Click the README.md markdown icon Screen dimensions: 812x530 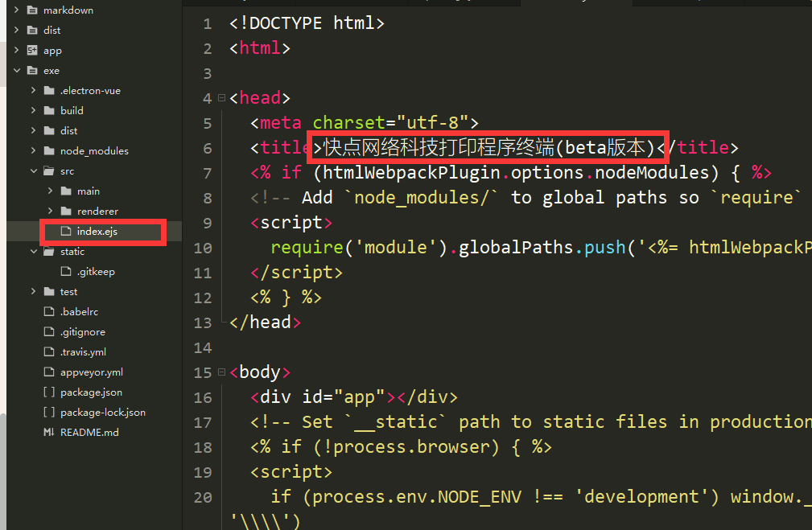[x=48, y=432]
